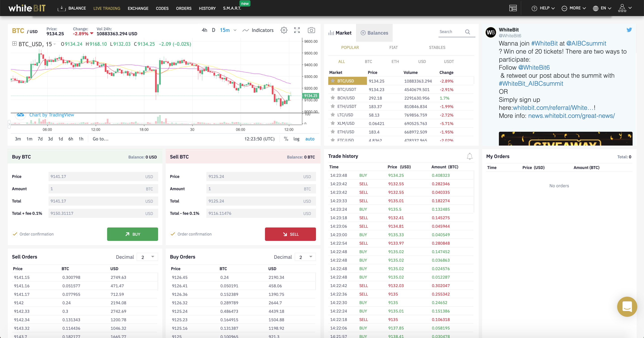Disable order confirmation for Buy BTC
The width and height of the screenshot is (644, 338).
point(15,234)
